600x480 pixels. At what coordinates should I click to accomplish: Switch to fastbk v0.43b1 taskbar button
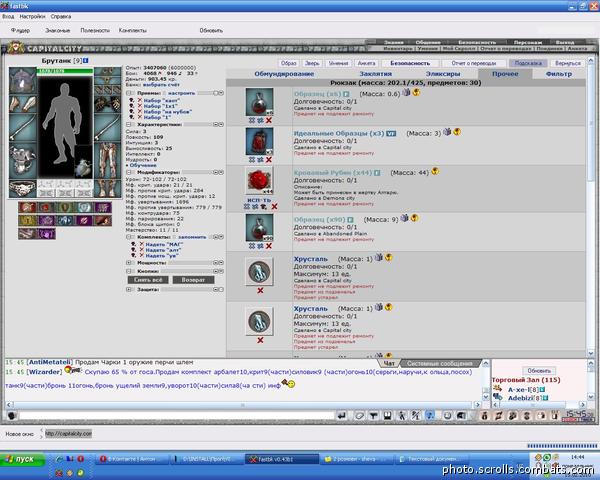pyautogui.click(x=282, y=459)
